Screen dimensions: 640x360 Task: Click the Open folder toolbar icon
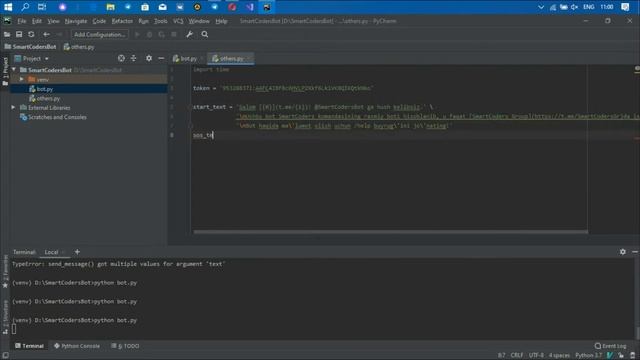click(x=7, y=34)
